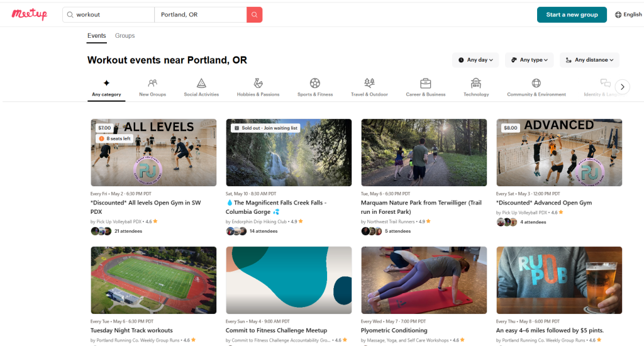The width and height of the screenshot is (644, 346).
Task: Select the Social Activities category icon
Action: (201, 83)
